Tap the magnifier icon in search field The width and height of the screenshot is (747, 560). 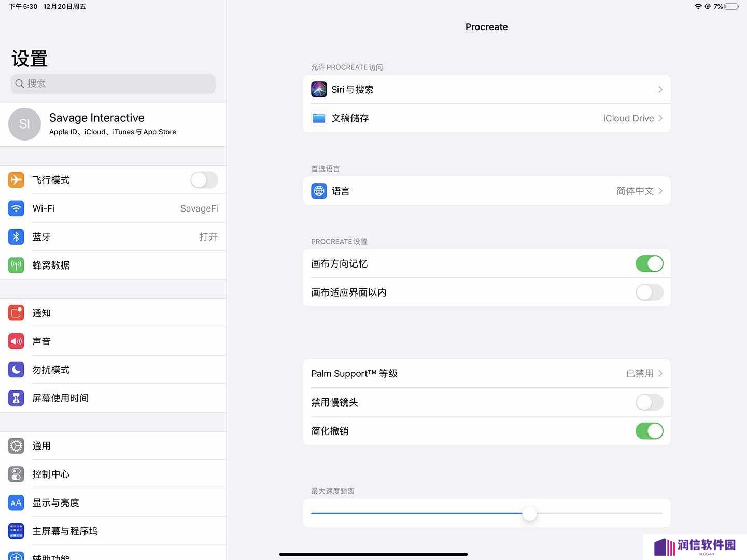[20, 83]
